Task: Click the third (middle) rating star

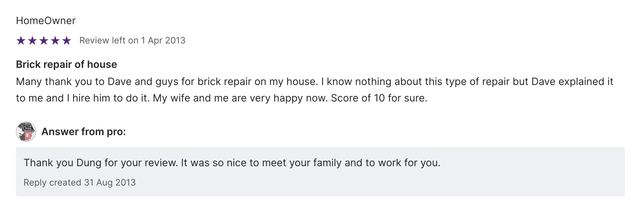Action: tap(44, 41)
